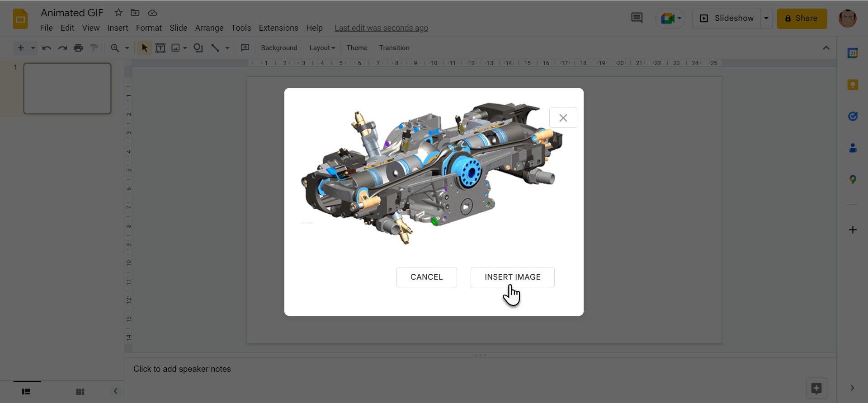Expand the line type dropdown arrow

(x=227, y=48)
